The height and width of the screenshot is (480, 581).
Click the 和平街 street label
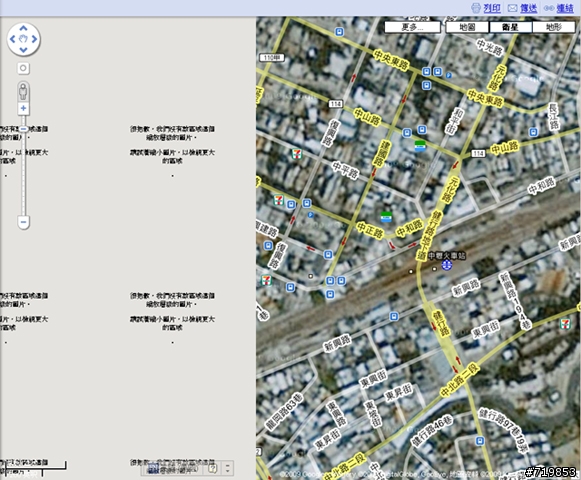click(x=455, y=122)
